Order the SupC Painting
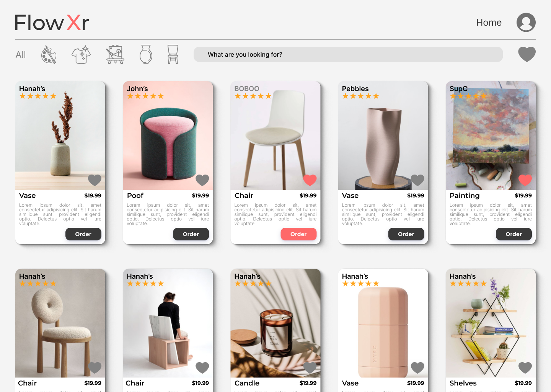Image resolution: width=551 pixels, height=392 pixels. click(514, 234)
